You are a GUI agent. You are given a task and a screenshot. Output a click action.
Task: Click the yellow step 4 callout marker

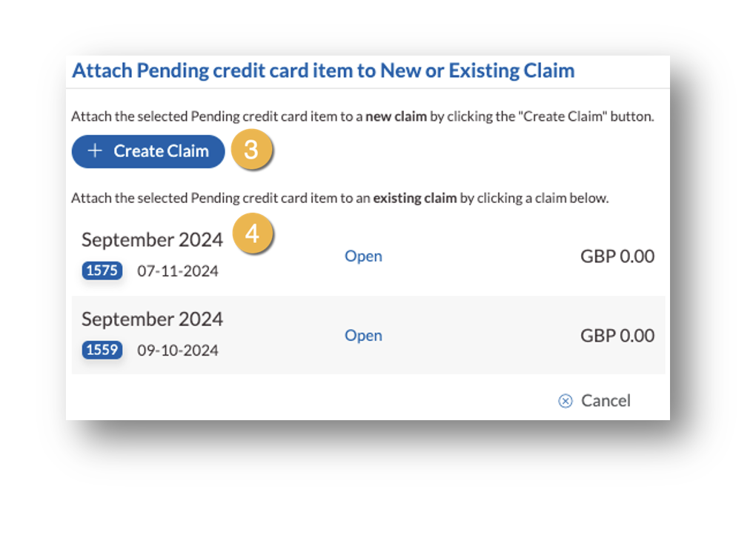click(252, 233)
